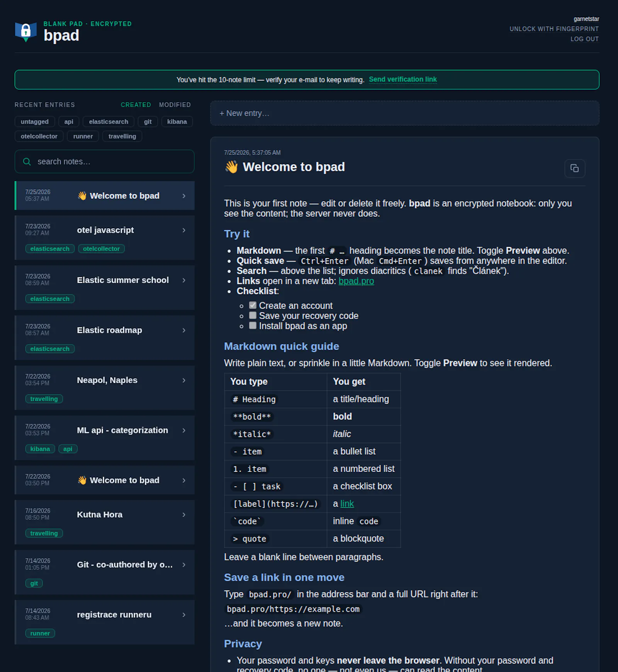Sort entries by Modified

(175, 105)
